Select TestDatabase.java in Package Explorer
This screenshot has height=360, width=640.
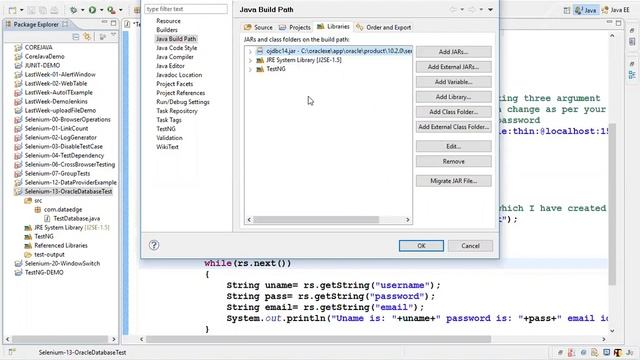point(76,218)
